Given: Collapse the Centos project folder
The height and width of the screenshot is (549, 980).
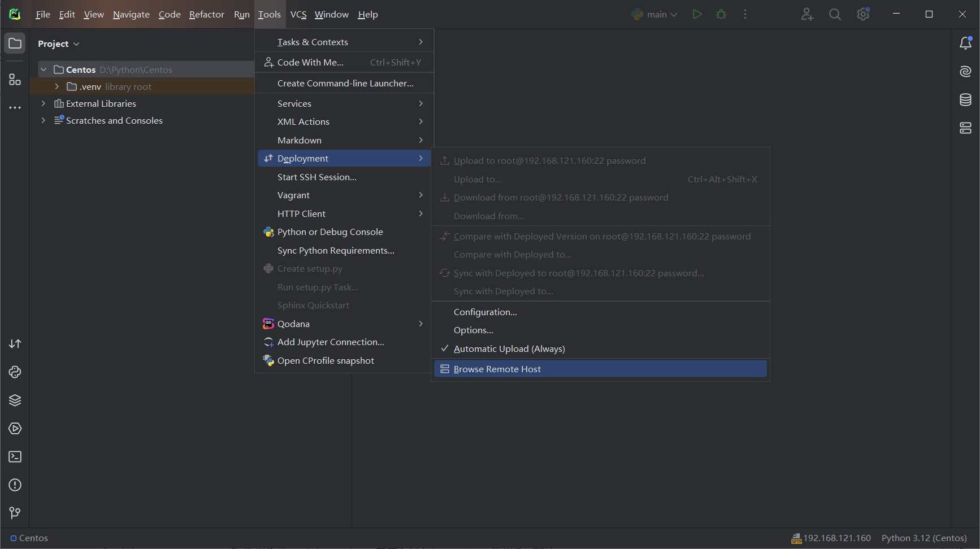Looking at the screenshot, I should [x=44, y=69].
